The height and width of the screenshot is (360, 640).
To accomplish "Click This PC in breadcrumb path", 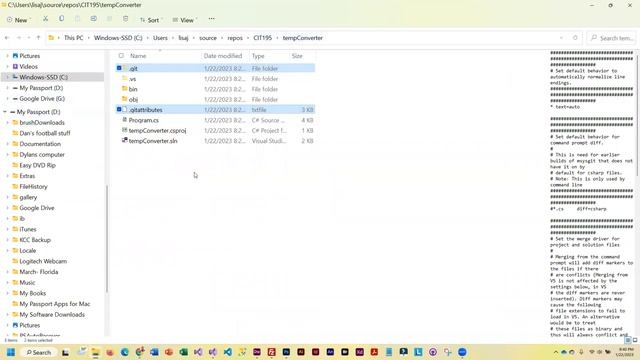I will click(73, 38).
